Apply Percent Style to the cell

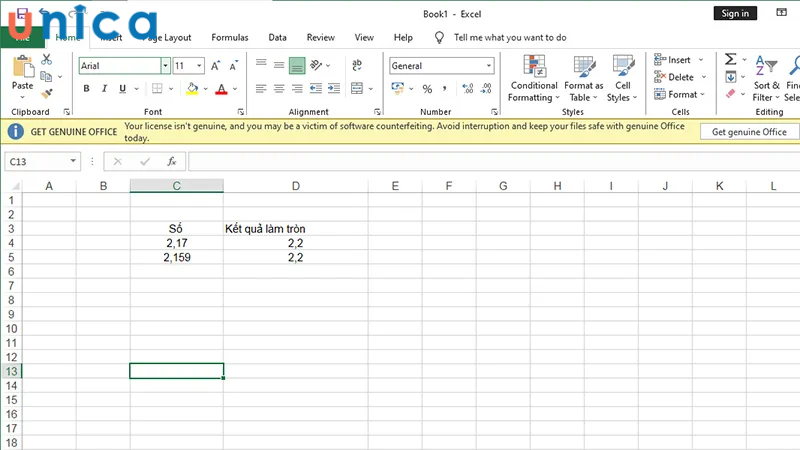click(x=427, y=89)
